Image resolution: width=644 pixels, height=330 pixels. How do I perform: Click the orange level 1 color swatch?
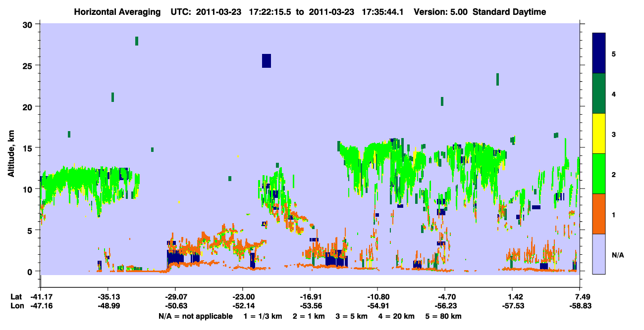(x=599, y=214)
